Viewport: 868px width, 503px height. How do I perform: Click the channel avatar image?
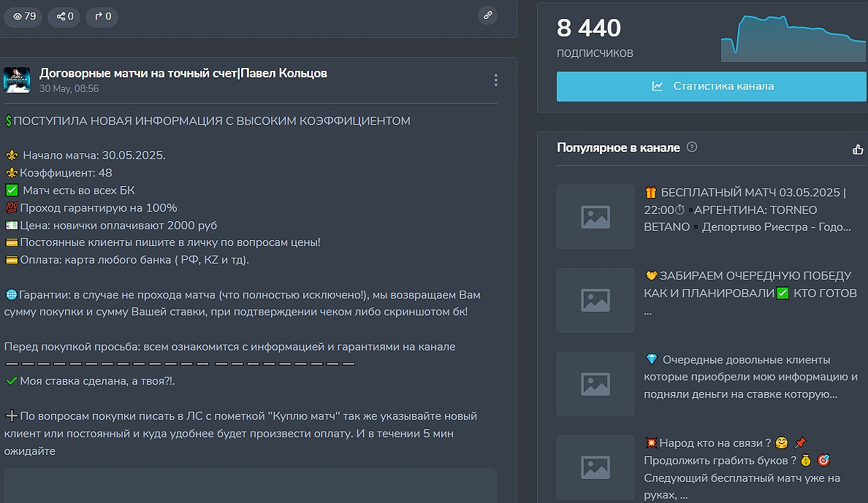point(17,80)
